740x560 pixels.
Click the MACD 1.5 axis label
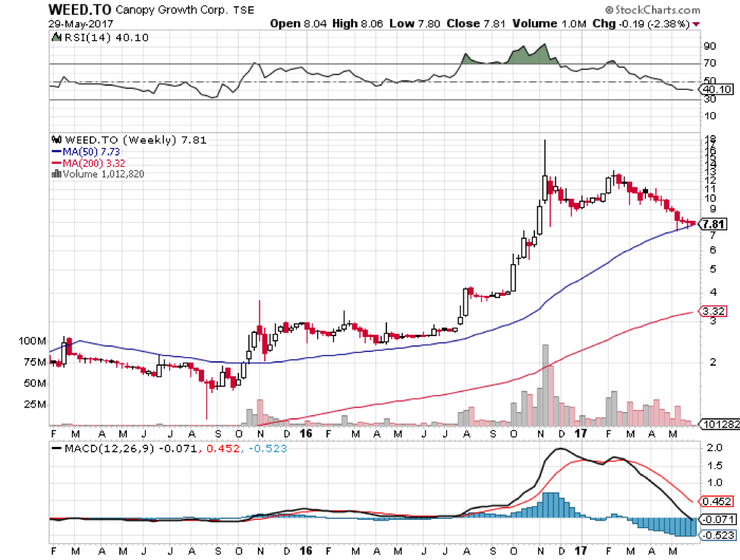(714, 466)
